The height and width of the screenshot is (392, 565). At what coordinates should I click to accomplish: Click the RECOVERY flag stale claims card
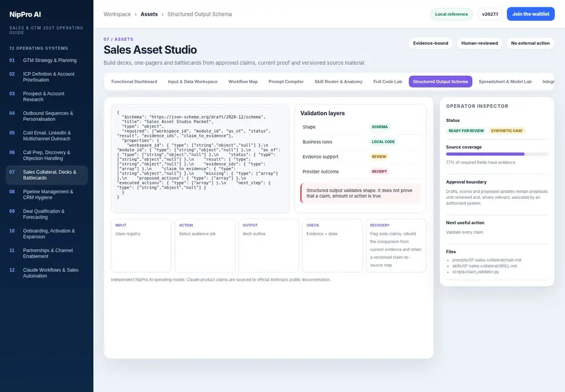(396, 245)
